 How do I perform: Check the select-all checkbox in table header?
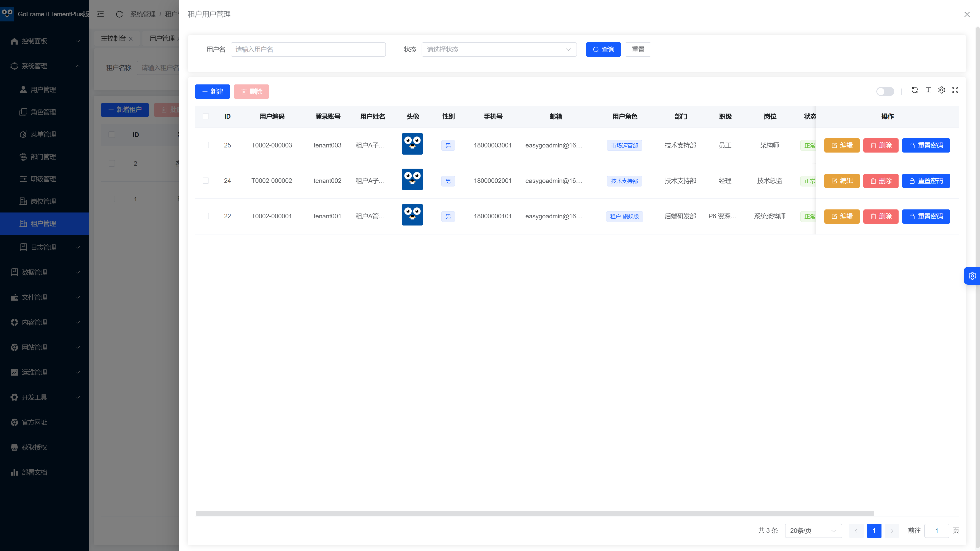(205, 116)
